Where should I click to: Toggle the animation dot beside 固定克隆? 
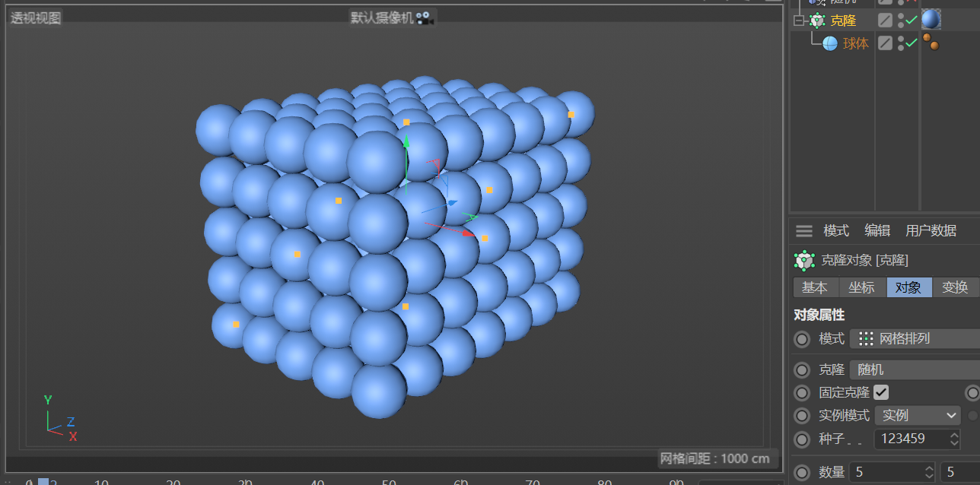[x=802, y=393]
